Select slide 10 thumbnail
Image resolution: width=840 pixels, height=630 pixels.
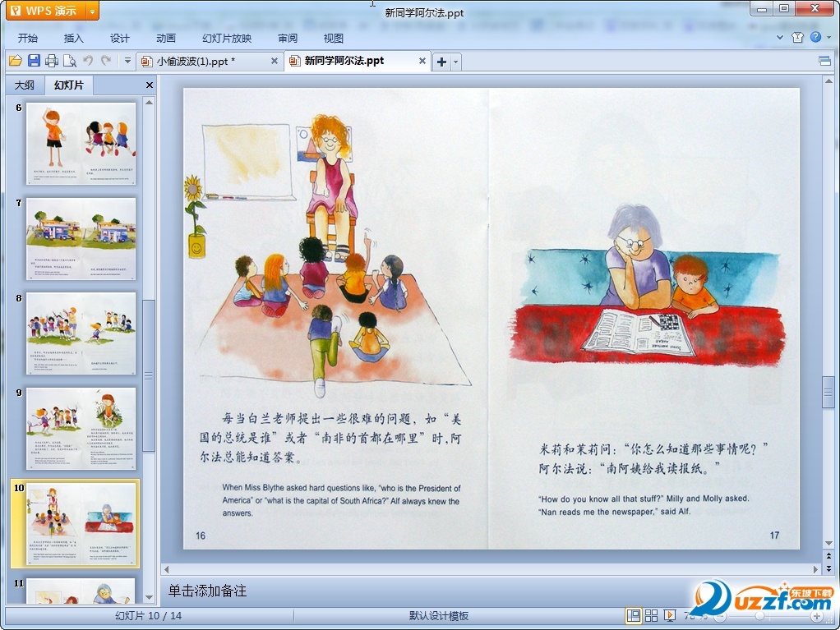pyautogui.click(x=81, y=524)
